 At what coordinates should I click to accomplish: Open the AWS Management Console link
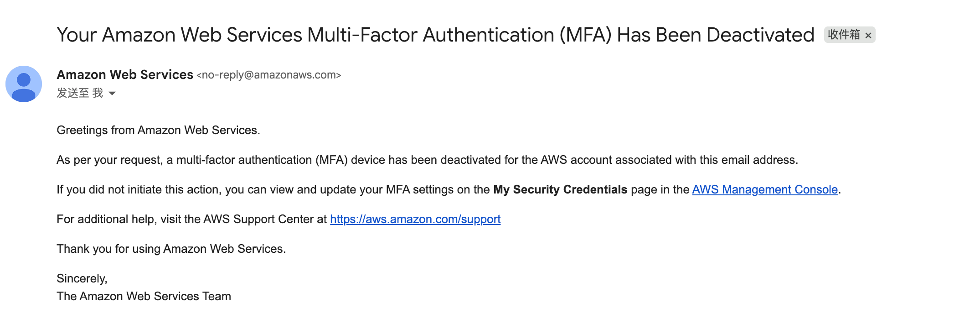point(765,190)
